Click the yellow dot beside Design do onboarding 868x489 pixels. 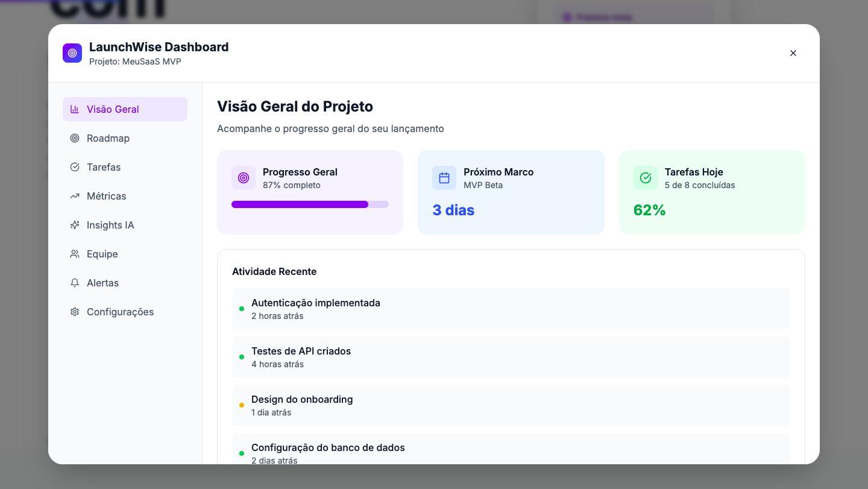coord(242,405)
